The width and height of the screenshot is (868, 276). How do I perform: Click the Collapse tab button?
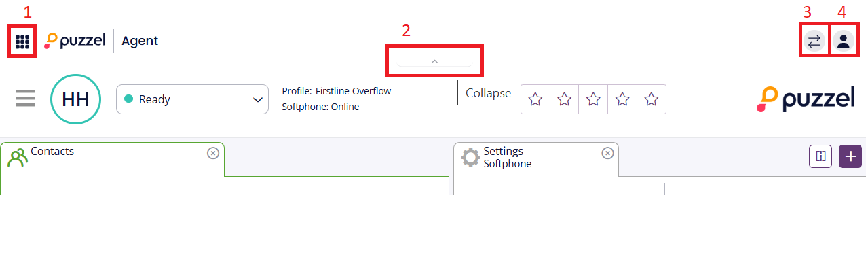coord(488,94)
